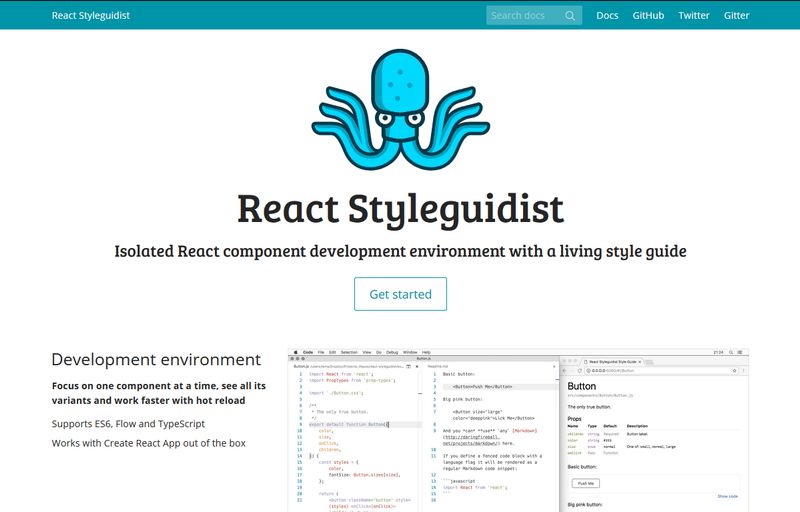Viewport: 800px width, 512px height.
Task: Click the React Styleguidist header home link
Action: click(91, 15)
